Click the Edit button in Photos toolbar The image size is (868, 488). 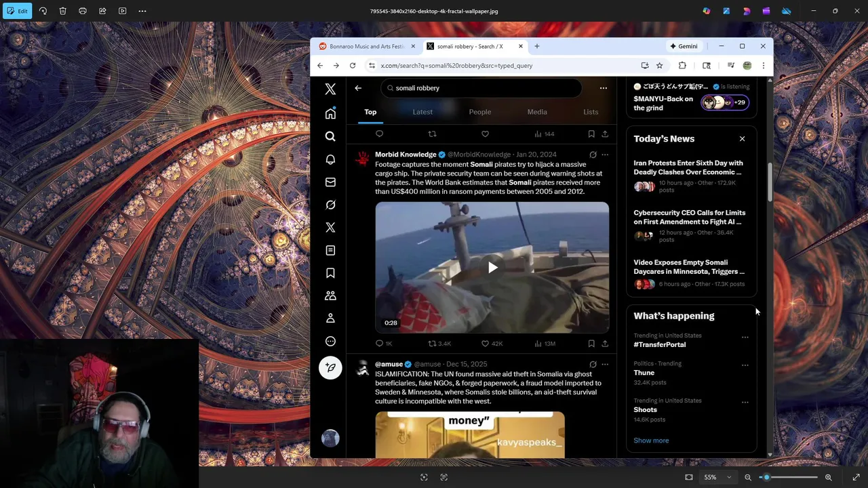tap(16, 11)
